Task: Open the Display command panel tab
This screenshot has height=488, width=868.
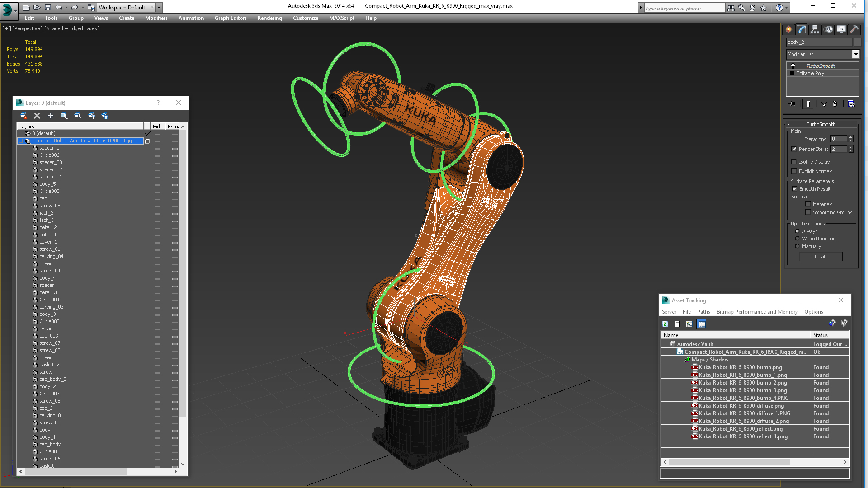Action: (841, 29)
